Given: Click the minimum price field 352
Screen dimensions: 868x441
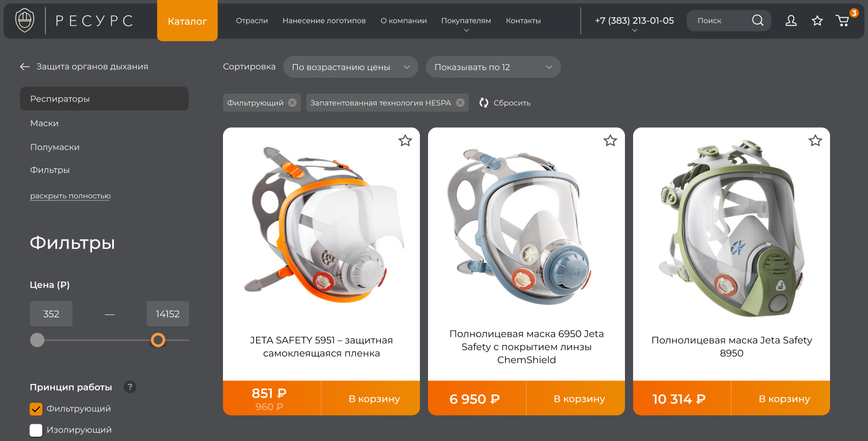Looking at the screenshot, I should 51,314.
